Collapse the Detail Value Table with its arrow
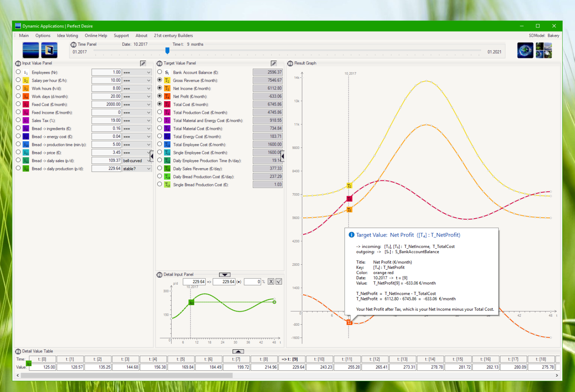The image size is (575, 392). (x=238, y=351)
